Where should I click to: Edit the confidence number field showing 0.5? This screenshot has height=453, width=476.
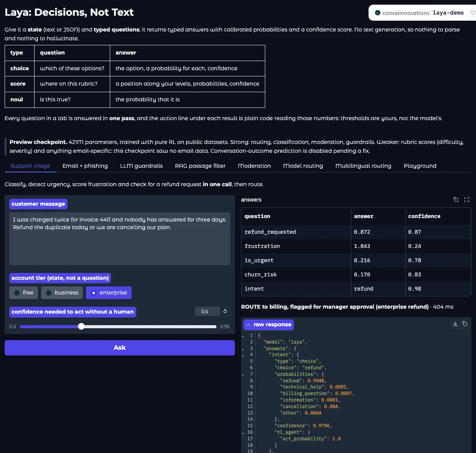click(x=208, y=311)
